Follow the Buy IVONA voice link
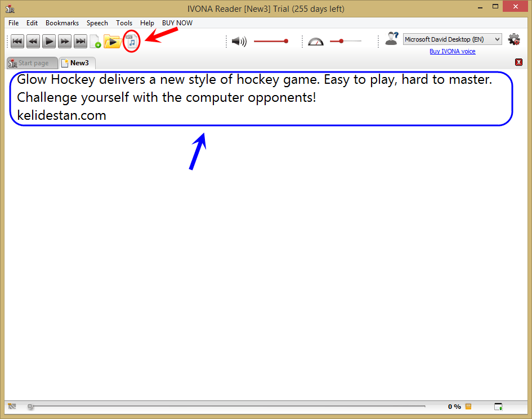 [x=452, y=51]
